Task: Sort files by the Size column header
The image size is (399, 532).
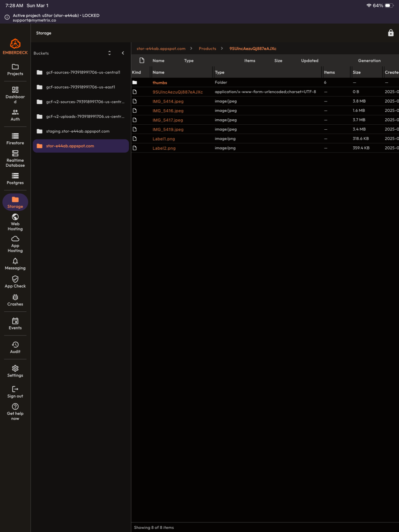Action: coord(357,72)
